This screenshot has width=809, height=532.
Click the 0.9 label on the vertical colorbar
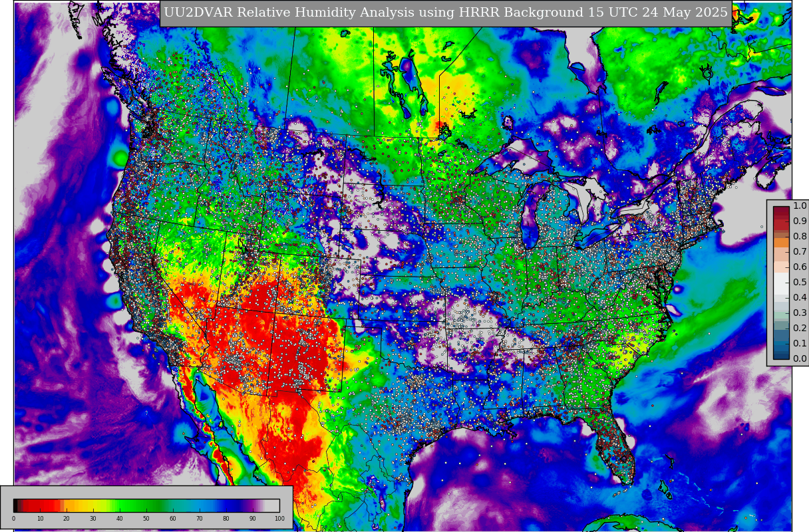click(x=800, y=221)
